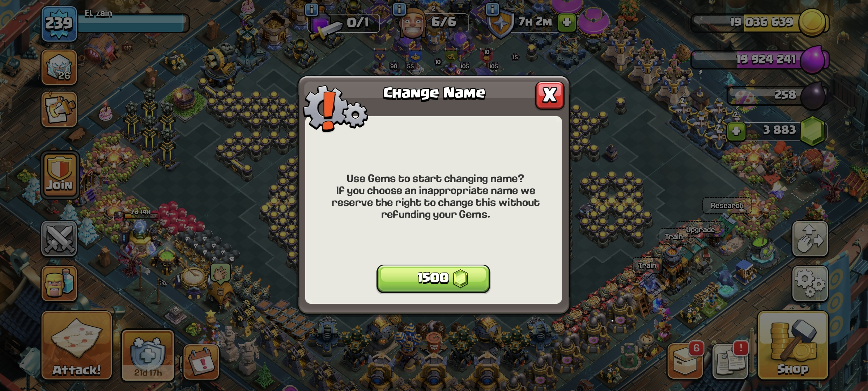Extend shield with the green plus button

click(567, 22)
